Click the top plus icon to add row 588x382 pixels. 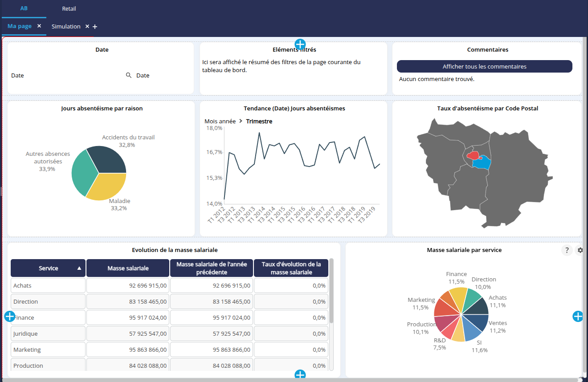coord(300,45)
